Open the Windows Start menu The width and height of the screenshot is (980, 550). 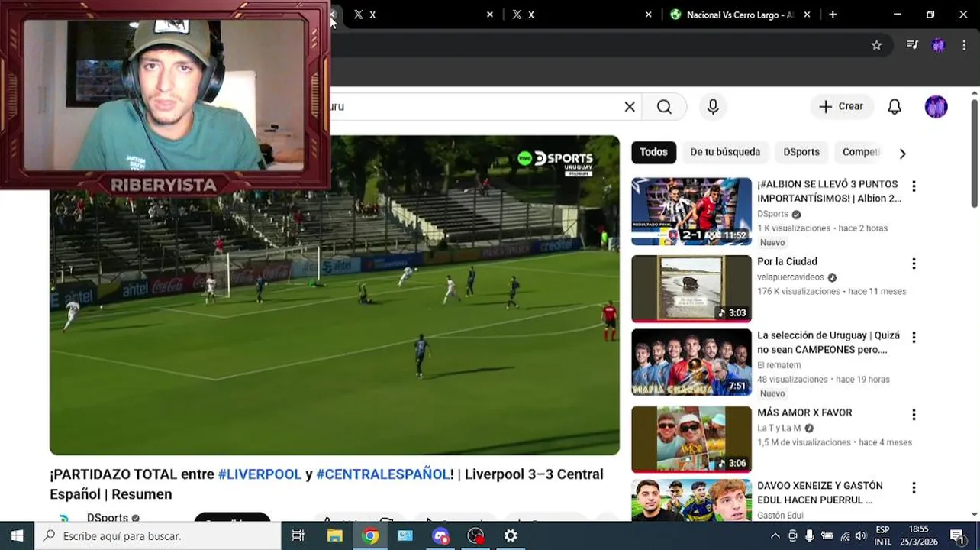click(x=17, y=536)
